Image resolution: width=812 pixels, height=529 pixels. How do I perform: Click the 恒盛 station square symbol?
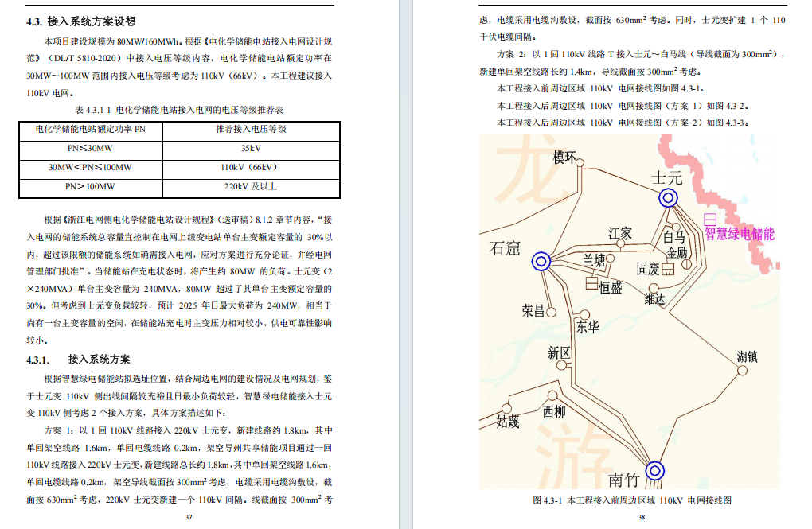(592, 283)
